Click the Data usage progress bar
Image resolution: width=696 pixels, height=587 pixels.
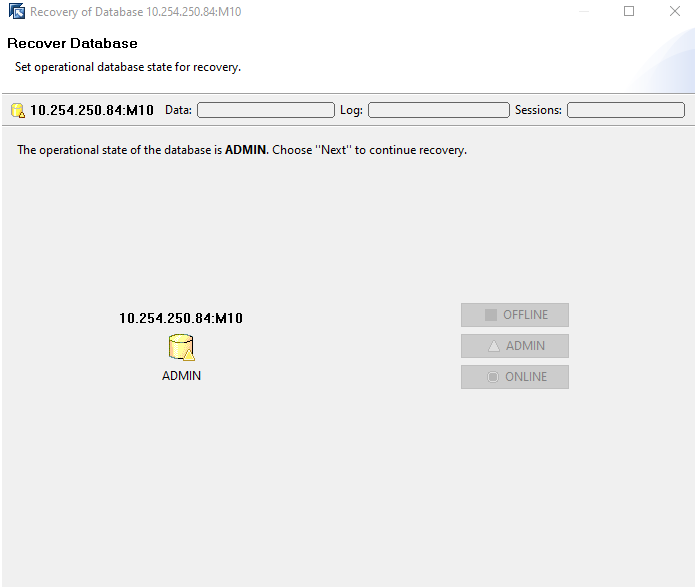pyautogui.click(x=265, y=110)
